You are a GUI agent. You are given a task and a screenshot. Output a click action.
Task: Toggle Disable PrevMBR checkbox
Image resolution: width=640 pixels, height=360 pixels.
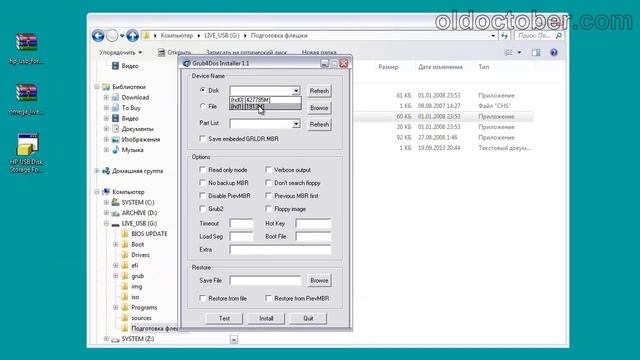pos(202,196)
